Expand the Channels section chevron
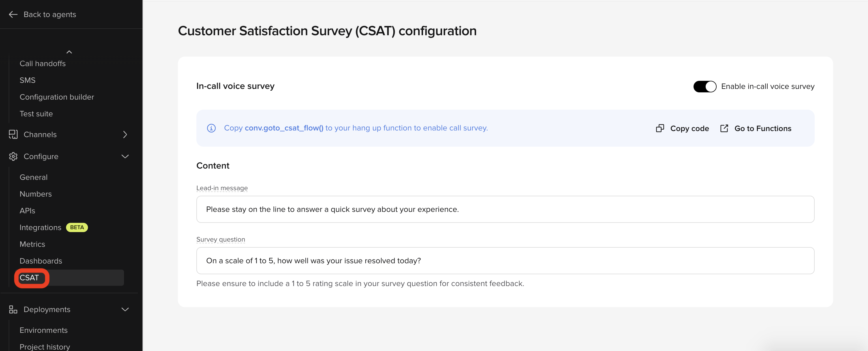 click(125, 135)
